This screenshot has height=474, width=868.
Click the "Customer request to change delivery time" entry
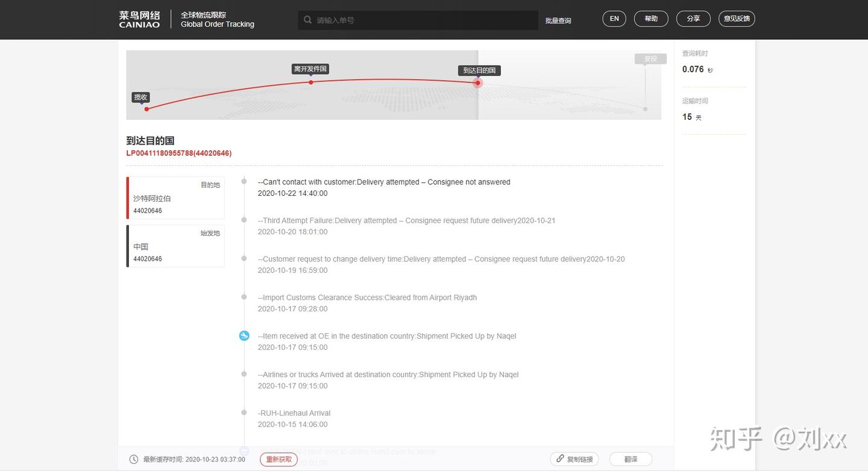tap(441, 259)
